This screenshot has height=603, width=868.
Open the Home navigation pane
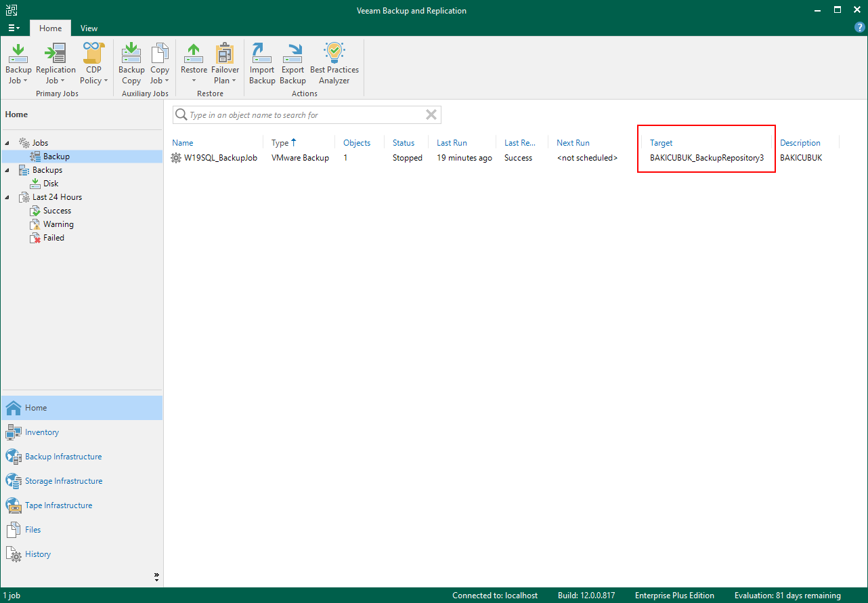coord(81,408)
